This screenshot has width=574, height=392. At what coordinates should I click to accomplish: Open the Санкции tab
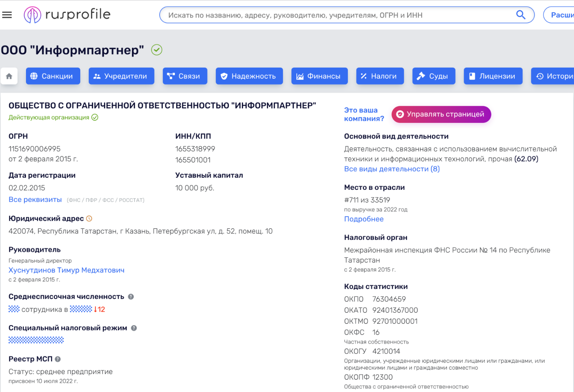point(53,76)
